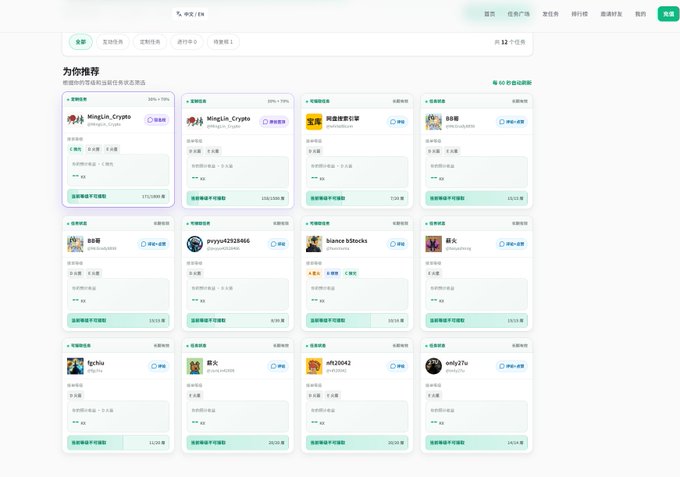Select the 全部 filter tab
The width and height of the screenshot is (680, 477).
pos(81,42)
